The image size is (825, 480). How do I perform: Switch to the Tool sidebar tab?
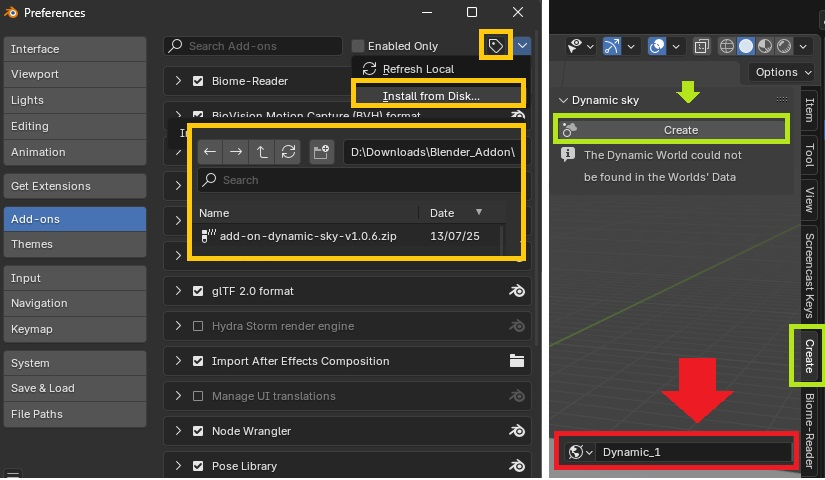click(809, 154)
